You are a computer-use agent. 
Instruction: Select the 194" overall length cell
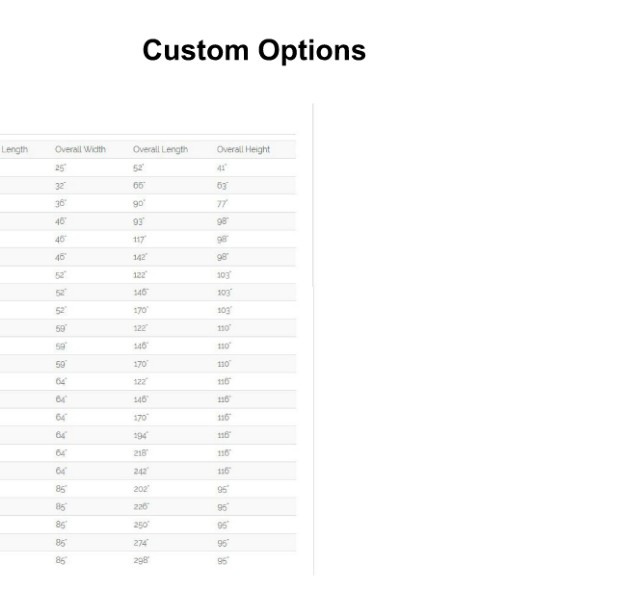click(x=140, y=436)
